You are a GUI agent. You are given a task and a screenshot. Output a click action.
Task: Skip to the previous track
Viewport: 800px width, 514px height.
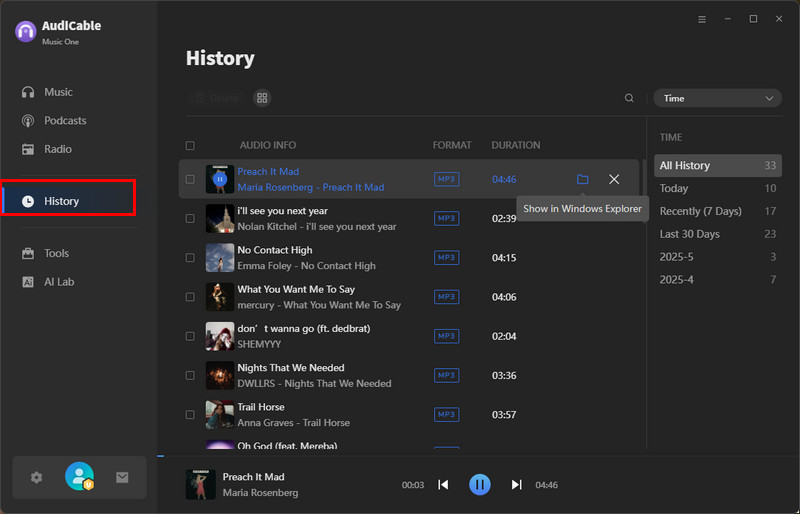point(443,484)
